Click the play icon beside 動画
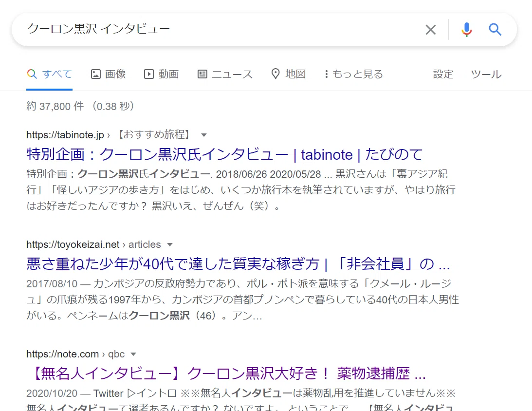 pyautogui.click(x=148, y=74)
